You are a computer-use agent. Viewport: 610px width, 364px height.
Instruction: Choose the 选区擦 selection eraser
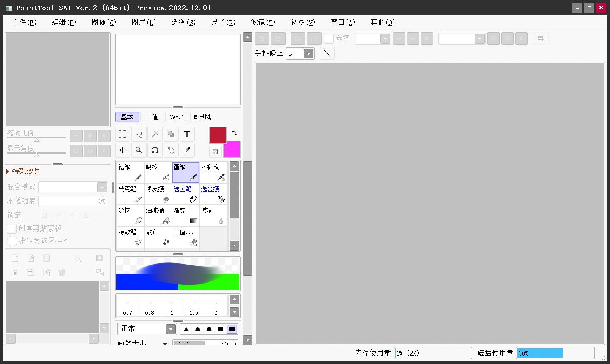coord(213,194)
